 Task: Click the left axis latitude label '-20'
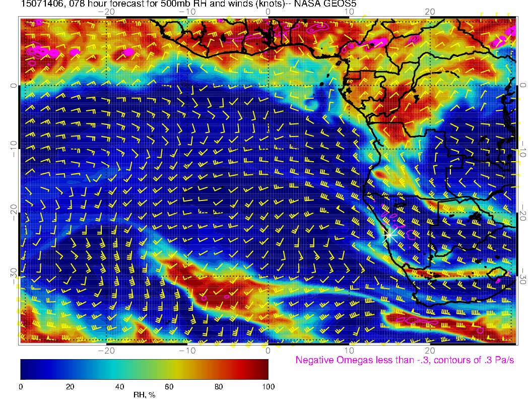[x=13, y=213]
